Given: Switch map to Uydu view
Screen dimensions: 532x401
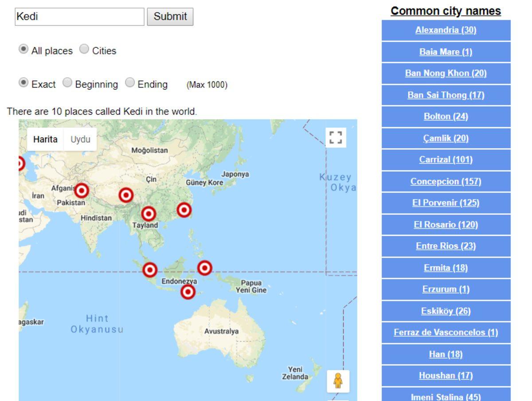Looking at the screenshot, I should coord(80,139).
